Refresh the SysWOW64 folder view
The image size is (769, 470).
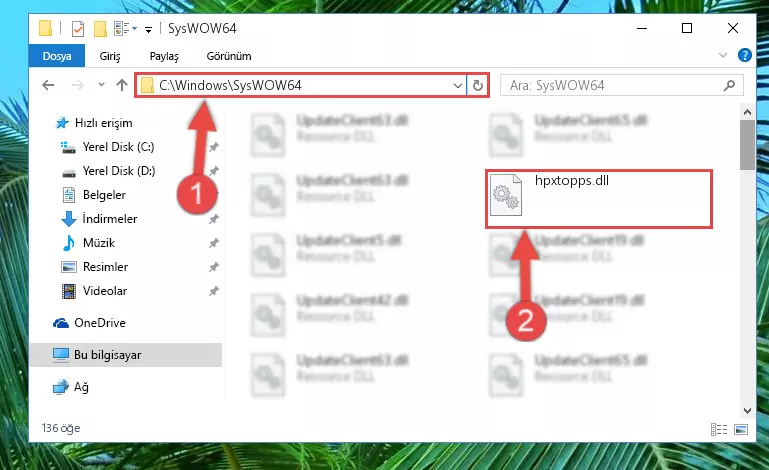[477, 85]
